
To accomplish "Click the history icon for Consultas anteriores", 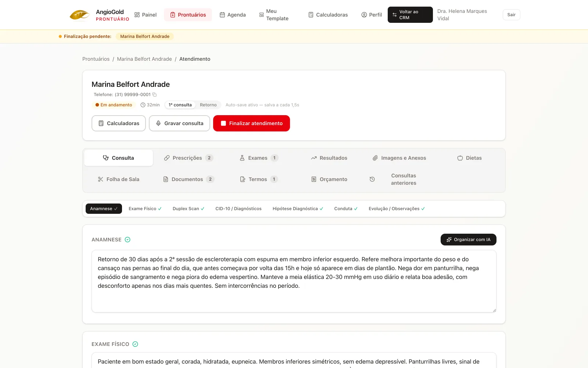I will [372, 179].
